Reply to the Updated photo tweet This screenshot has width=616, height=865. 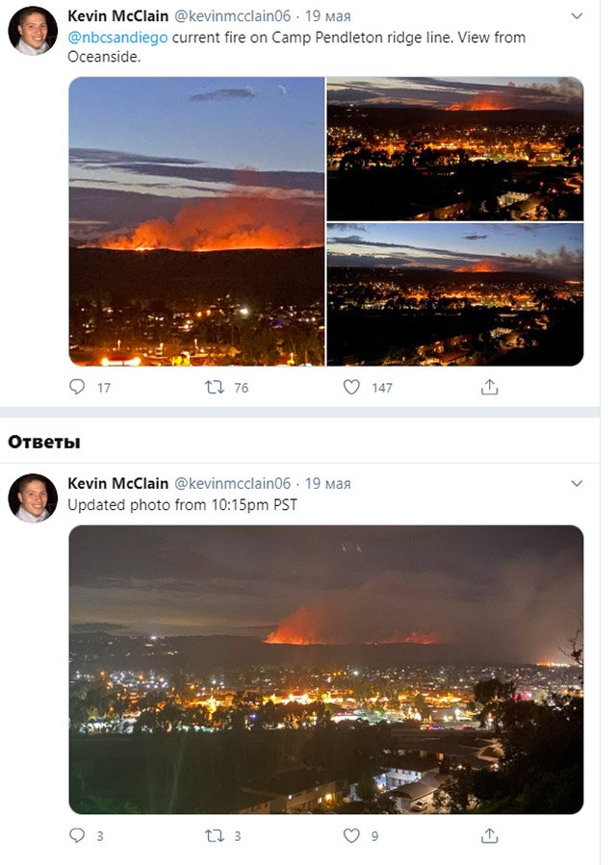click(78, 836)
